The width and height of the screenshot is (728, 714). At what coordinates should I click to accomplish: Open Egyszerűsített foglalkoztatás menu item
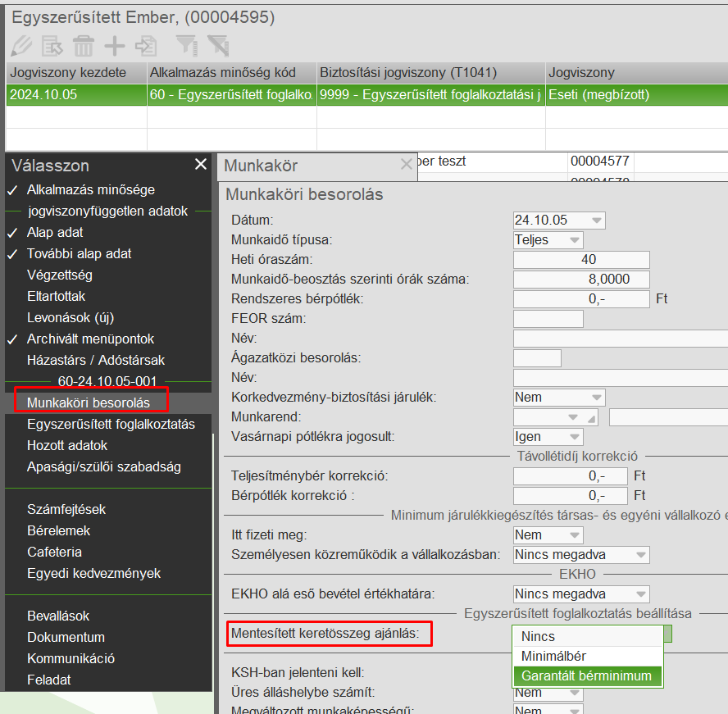coord(111,425)
